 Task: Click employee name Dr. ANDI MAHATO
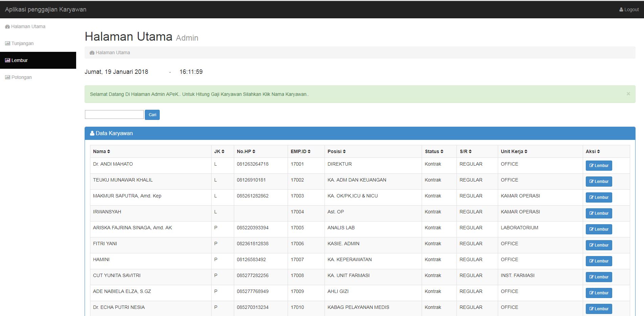coord(113,164)
